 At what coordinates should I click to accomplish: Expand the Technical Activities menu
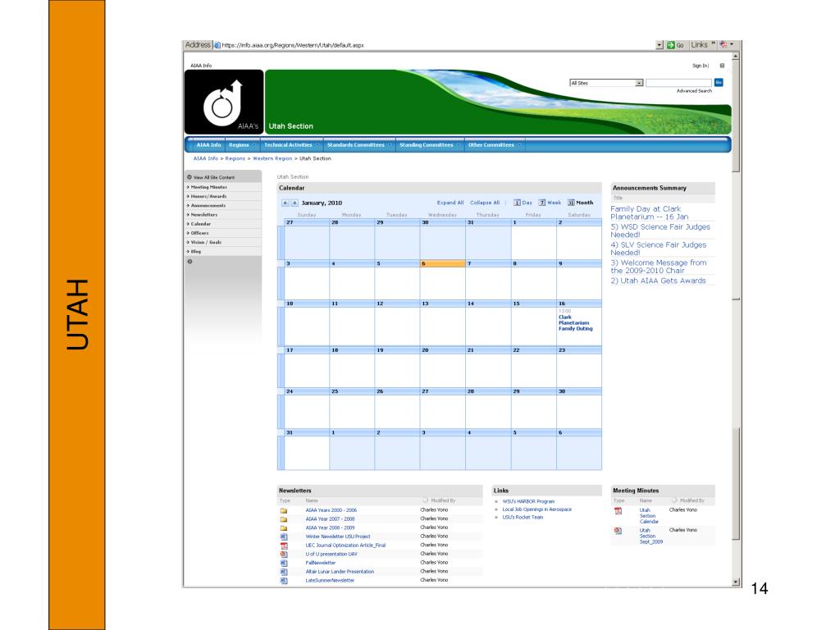coord(317,145)
